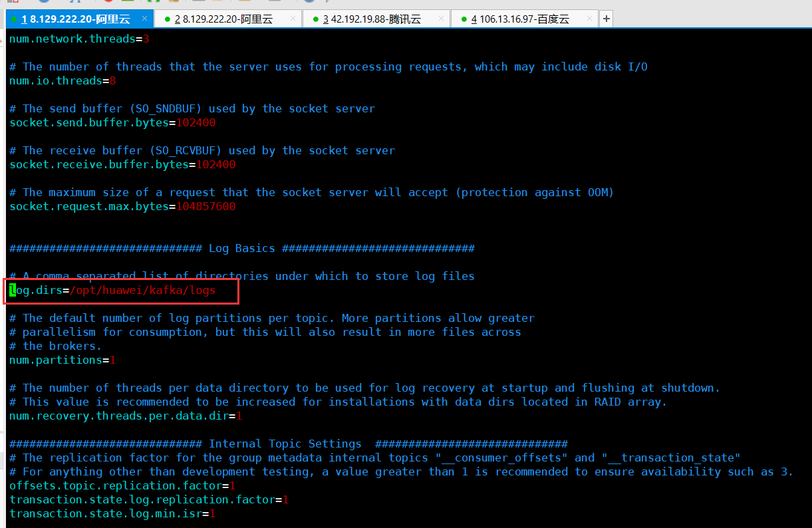The width and height of the screenshot is (812, 528).
Task: Click the transaction.state.log.min.isr=1 line
Action: (x=112, y=514)
